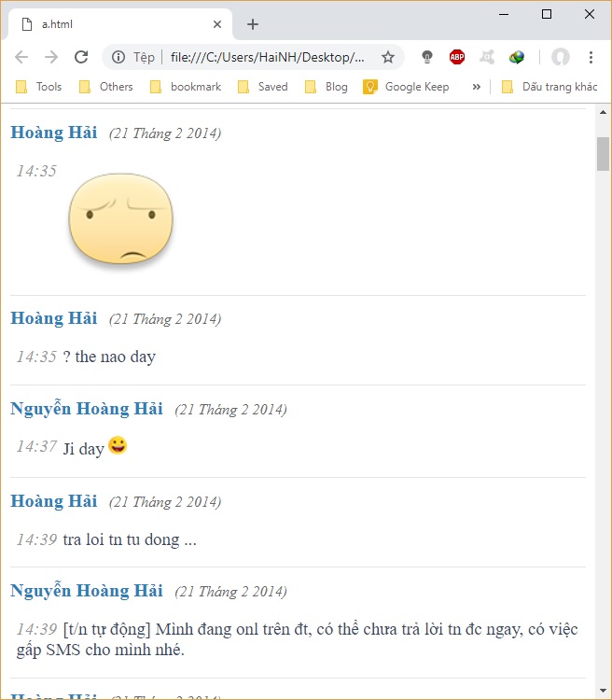The image size is (612, 700).
Task: Open a new tab
Action: (253, 24)
